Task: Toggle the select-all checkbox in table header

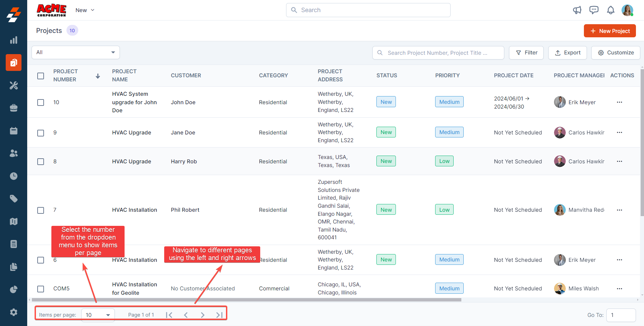Action: click(x=41, y=76)
